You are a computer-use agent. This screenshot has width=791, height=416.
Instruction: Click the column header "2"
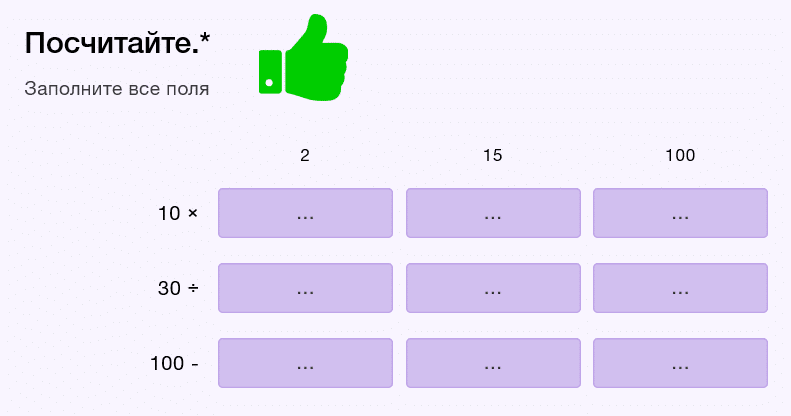pos(305,155)
